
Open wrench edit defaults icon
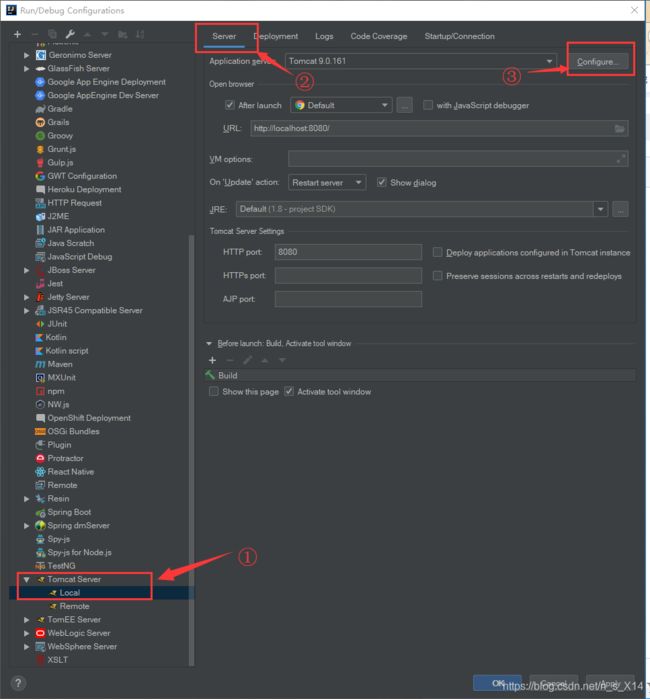click(x=70, y=34)
